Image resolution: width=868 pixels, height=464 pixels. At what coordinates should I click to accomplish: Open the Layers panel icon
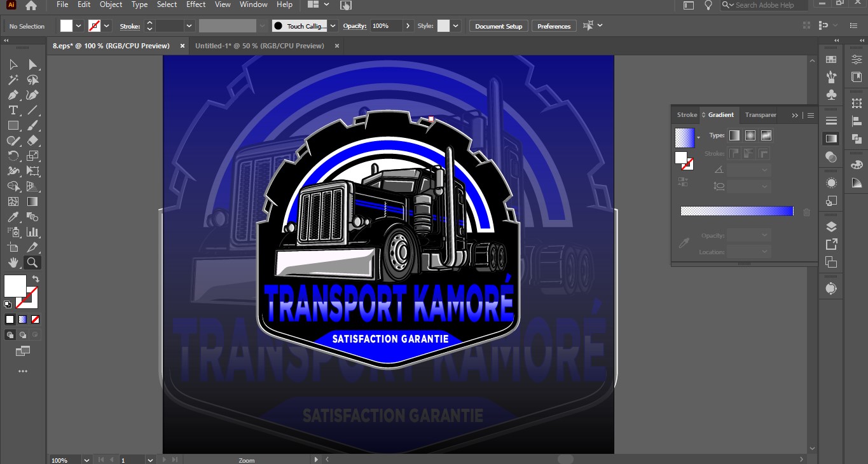coord(831,227)
